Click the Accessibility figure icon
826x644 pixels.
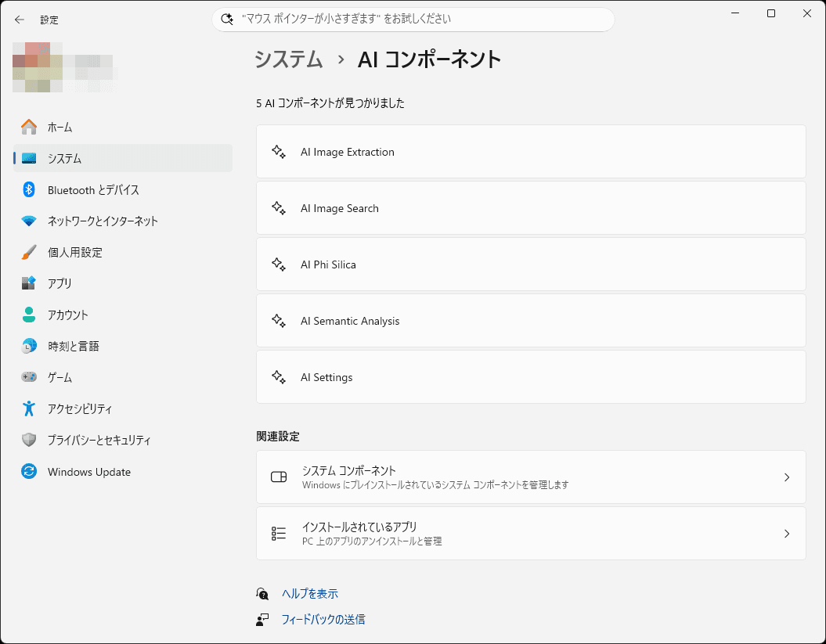[29, 408]
